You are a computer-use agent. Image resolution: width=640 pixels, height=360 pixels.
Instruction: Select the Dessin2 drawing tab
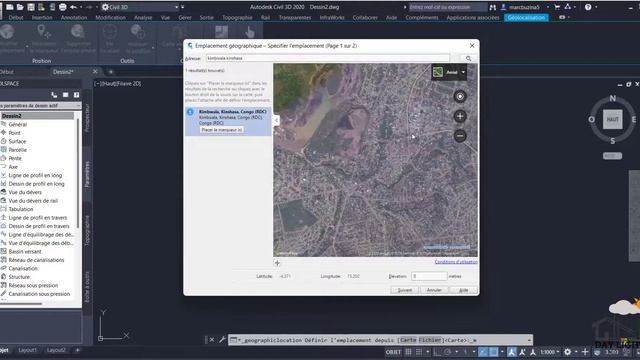(63, 72)
